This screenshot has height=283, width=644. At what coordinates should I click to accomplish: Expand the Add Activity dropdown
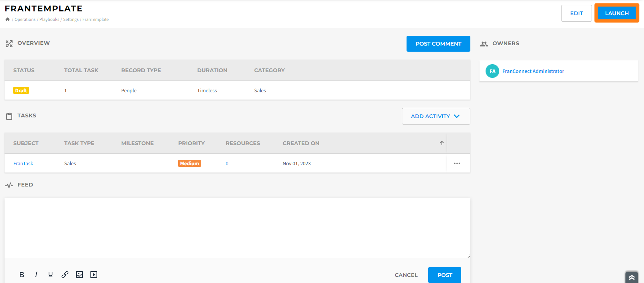[436, 116]
